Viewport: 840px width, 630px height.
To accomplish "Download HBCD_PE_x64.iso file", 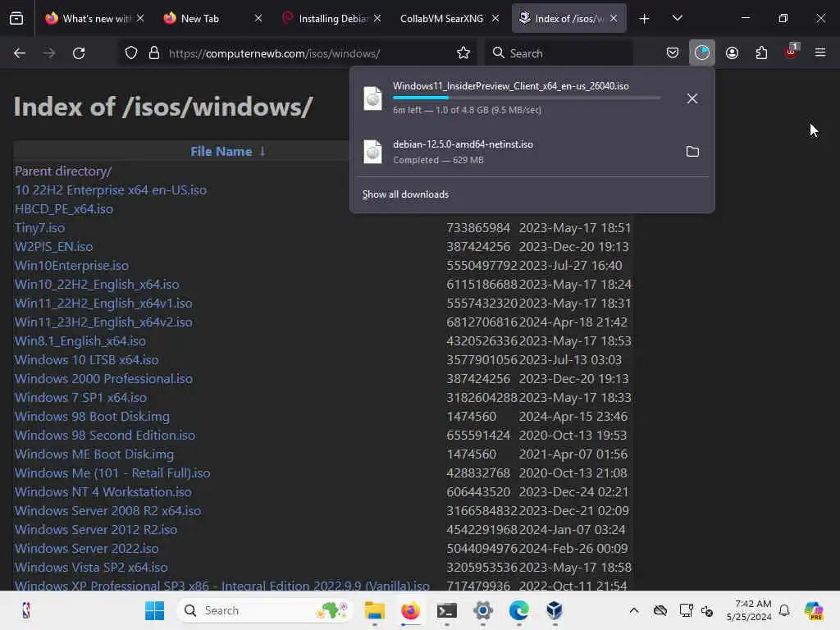I will pos(64,209).
